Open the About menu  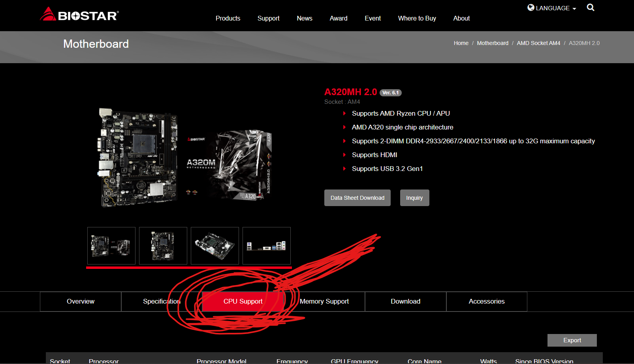click(x=461, y=18)
